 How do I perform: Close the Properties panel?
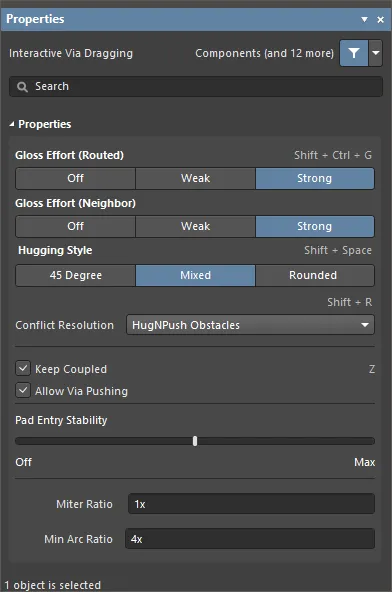[380, 19]
